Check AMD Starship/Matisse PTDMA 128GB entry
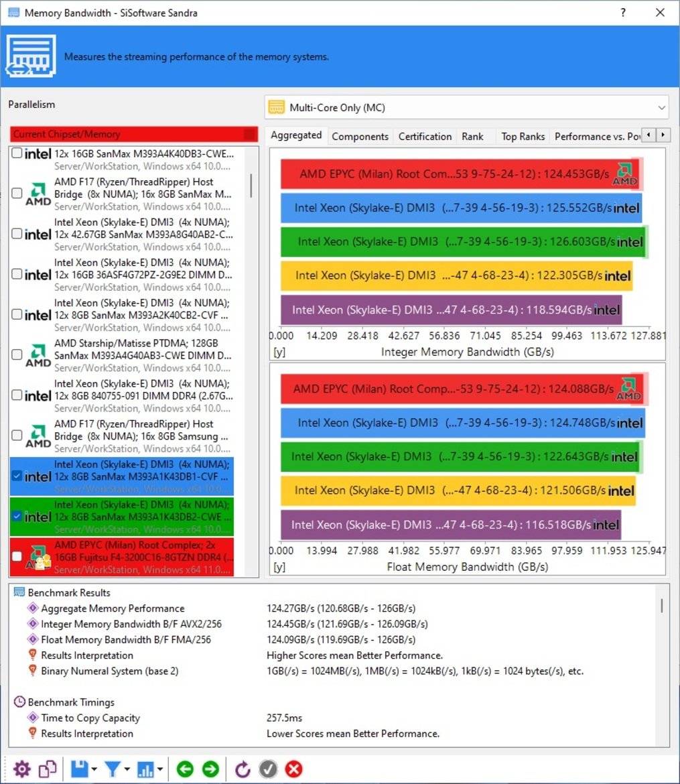680x784 pixels. [17, 354]
